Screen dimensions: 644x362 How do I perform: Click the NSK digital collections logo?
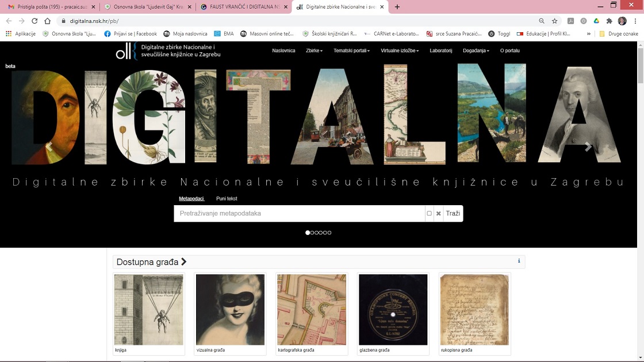coord(168,51)
